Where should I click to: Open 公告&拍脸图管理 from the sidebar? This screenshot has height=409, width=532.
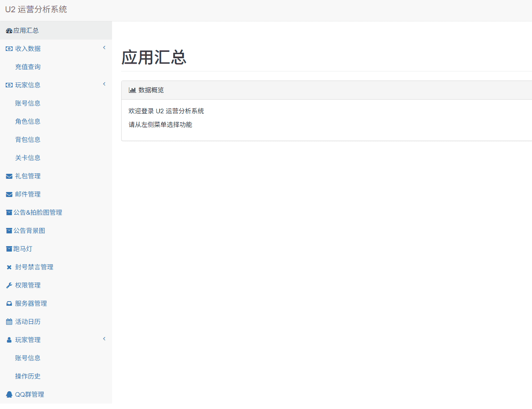tap(38, 212)
